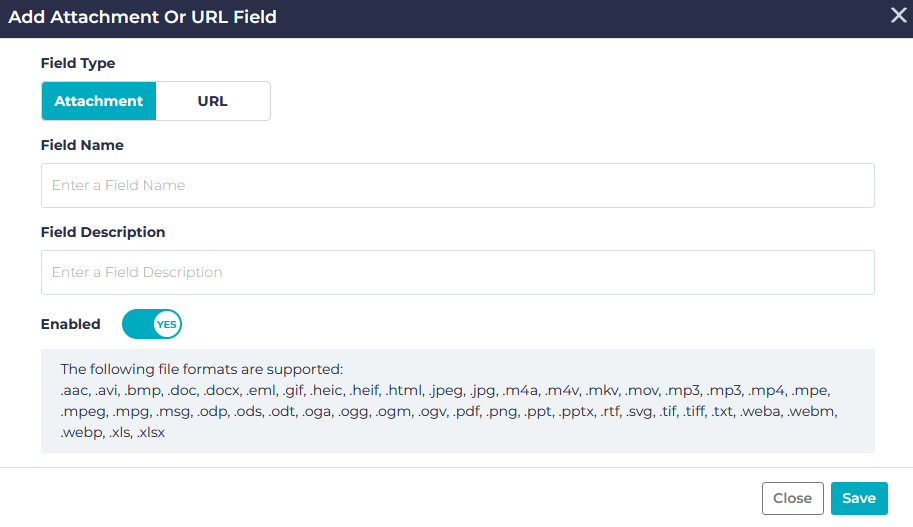
Task: Click the Field Name input box
Action: [457, 185]
